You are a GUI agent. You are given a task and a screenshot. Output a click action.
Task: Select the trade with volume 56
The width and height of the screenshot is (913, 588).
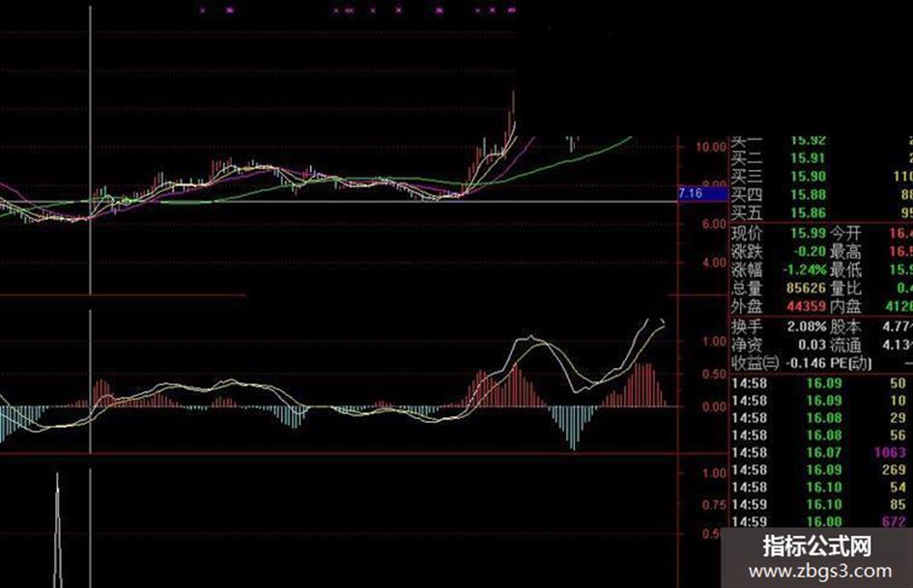coord(821,435)
